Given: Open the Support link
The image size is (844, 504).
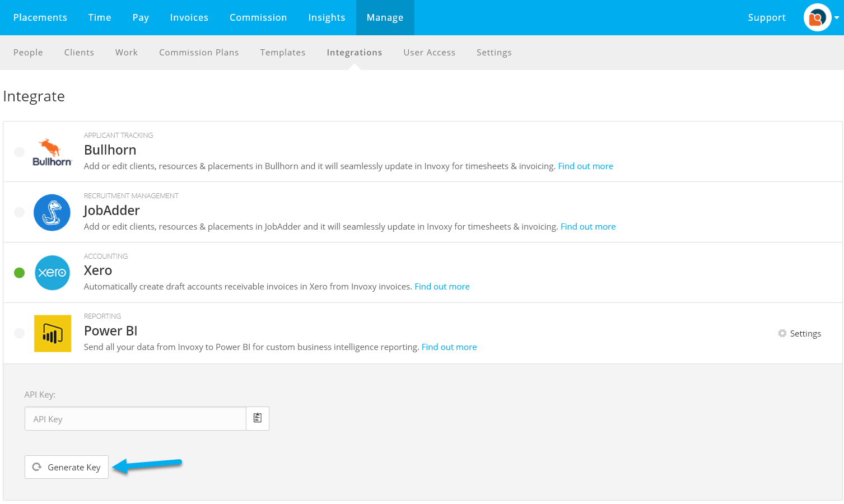Looking at the screenshot, I should tap(767, 17).
